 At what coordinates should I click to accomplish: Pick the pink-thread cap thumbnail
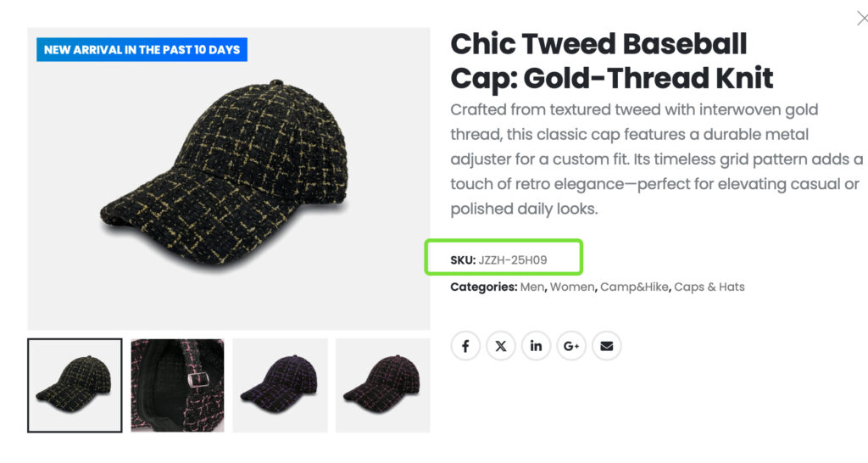(x=382, y=386)
